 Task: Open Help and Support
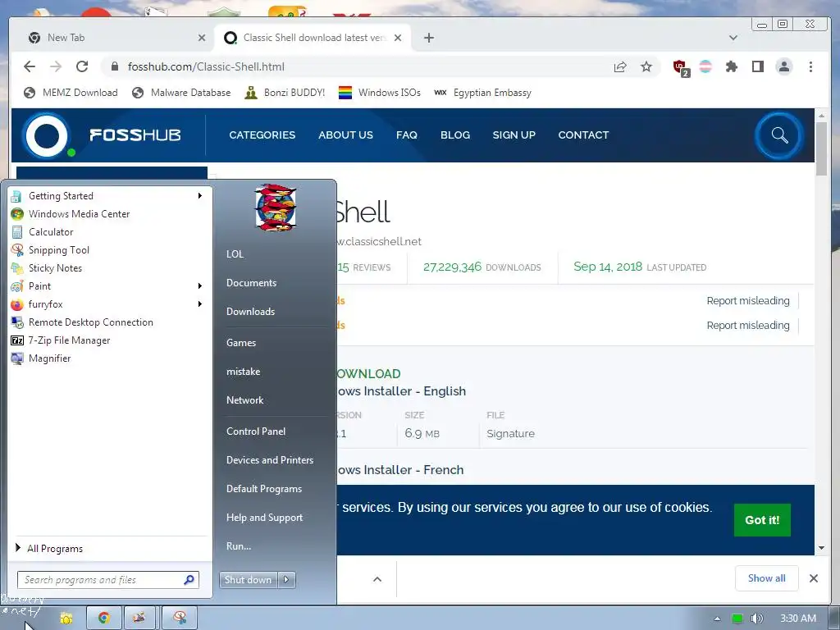(x=264, y=518)
